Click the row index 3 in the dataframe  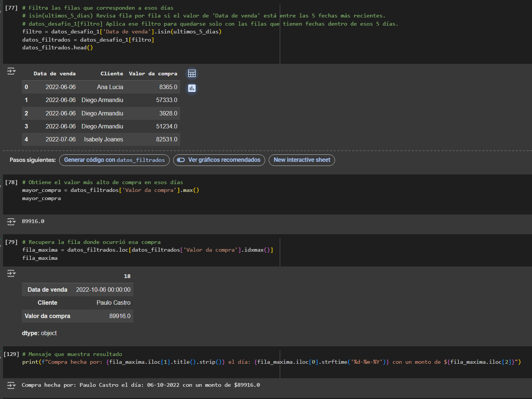click(26, 126)
